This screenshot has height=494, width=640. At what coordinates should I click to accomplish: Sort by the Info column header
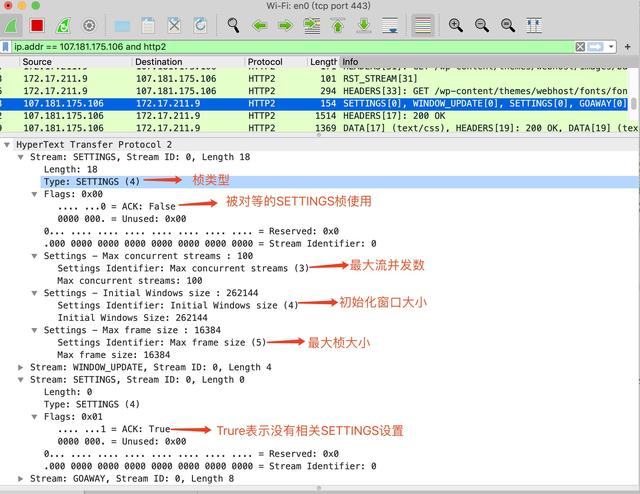[350, 62]
